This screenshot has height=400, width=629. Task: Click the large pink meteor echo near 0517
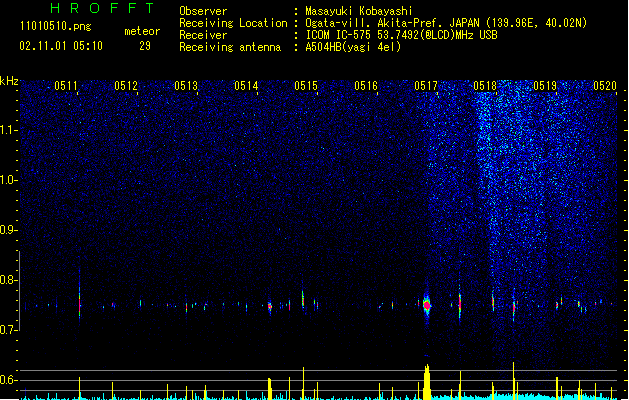tap(427, 306)
